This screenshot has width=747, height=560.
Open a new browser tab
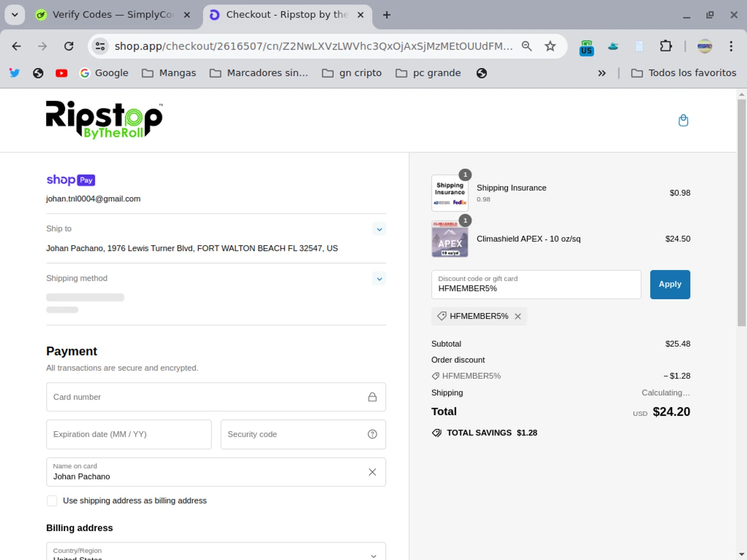[386, 15]
